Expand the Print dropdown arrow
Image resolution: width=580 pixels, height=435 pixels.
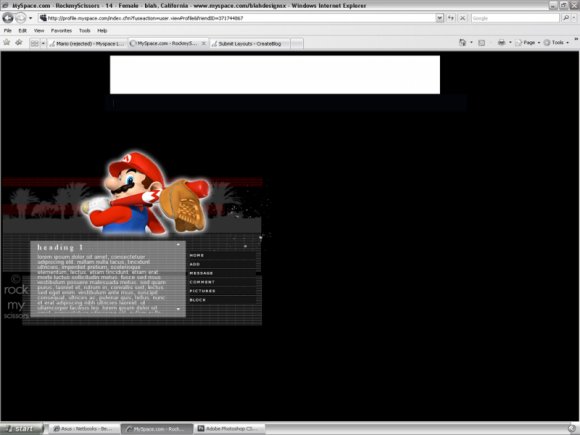tap(510, 43)
